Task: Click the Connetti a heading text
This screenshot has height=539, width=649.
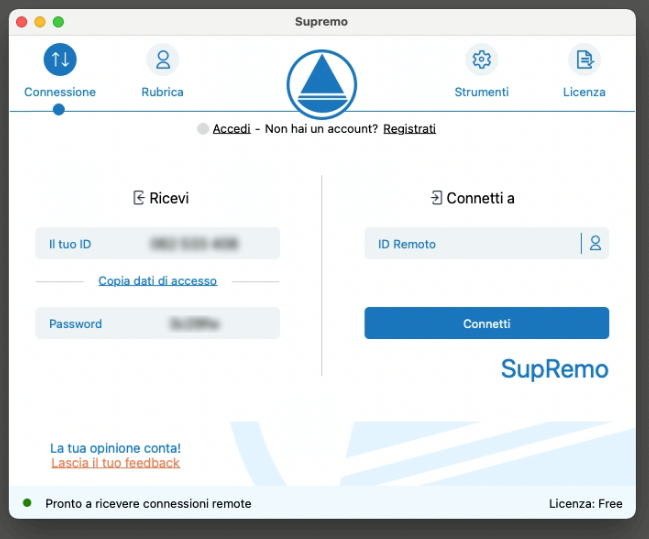Action: pos(481,198)
